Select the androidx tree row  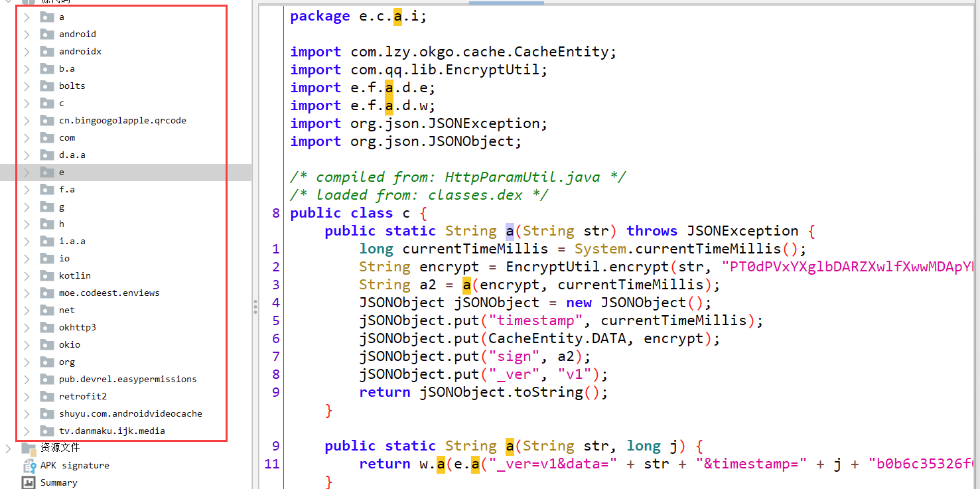point(126,51)
